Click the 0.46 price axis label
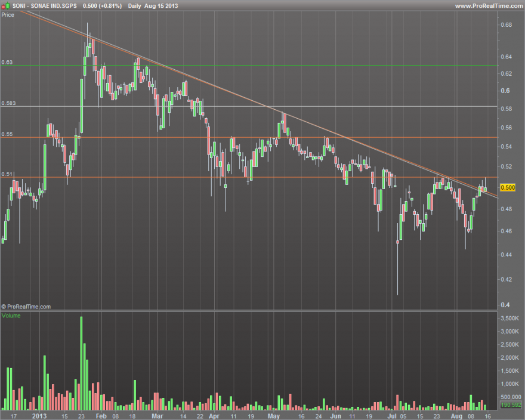525x420 pixels. click(507, 231)
